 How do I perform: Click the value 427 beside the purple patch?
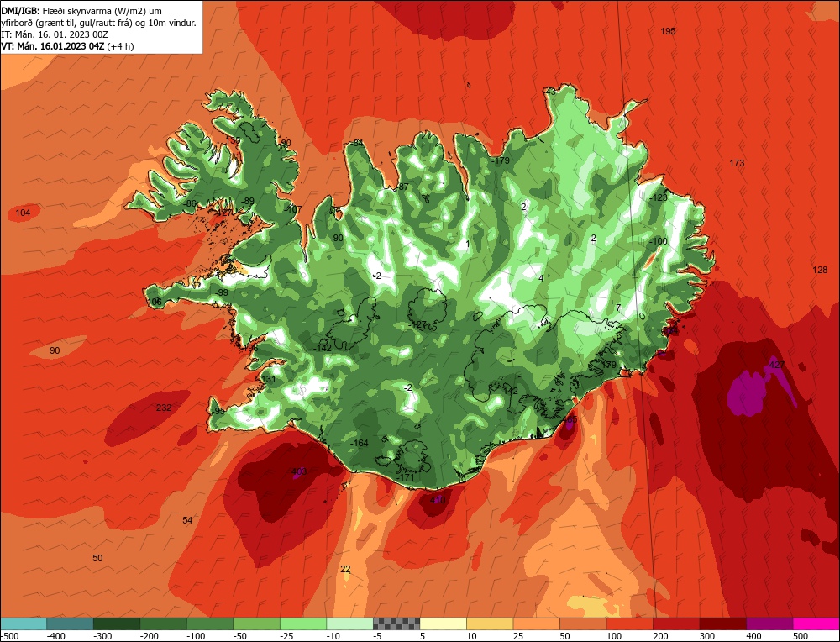coord(776,365)
